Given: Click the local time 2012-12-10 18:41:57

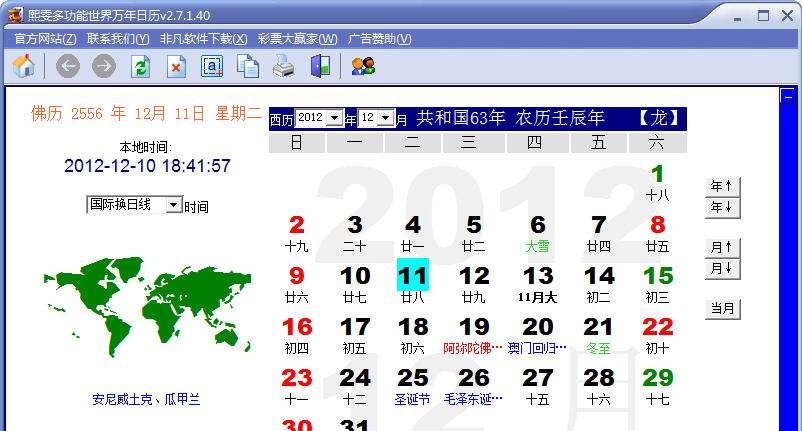Looking at the screenshot, I should [147, 166].
